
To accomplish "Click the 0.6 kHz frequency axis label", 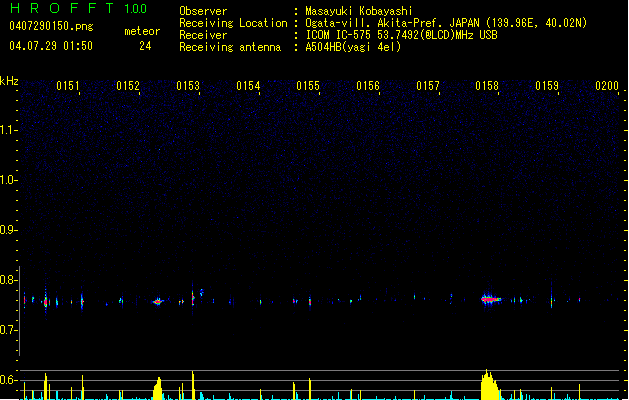I will [x=8, y=380].
